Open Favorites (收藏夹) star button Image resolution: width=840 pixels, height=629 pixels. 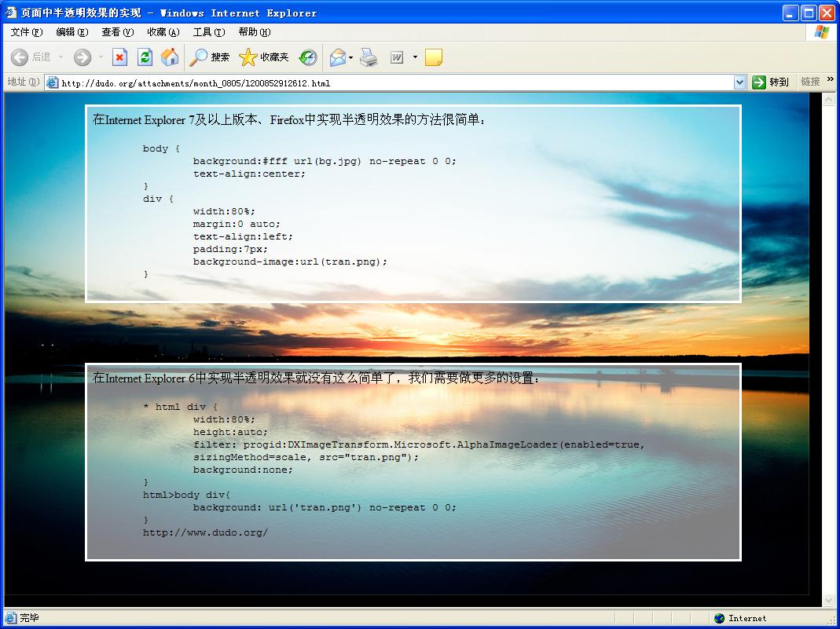(263, 57)
